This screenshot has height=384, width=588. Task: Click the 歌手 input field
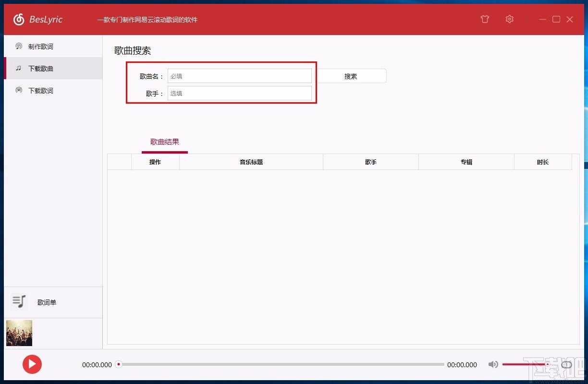[240, 93]
